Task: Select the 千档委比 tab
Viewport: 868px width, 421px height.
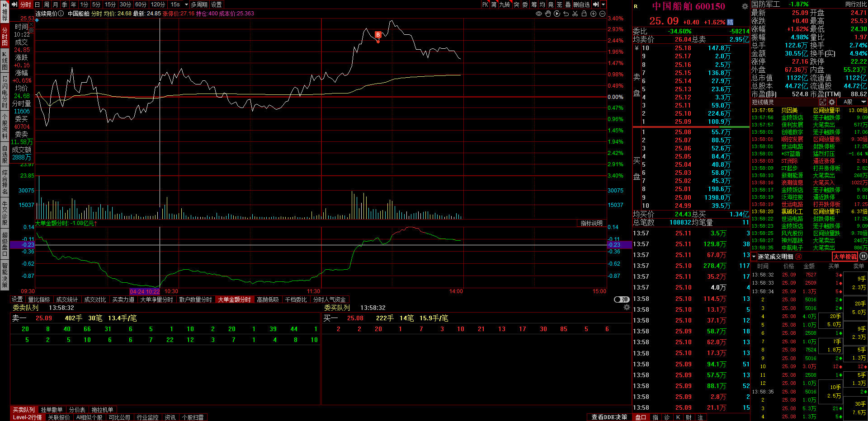Action: 296,299
